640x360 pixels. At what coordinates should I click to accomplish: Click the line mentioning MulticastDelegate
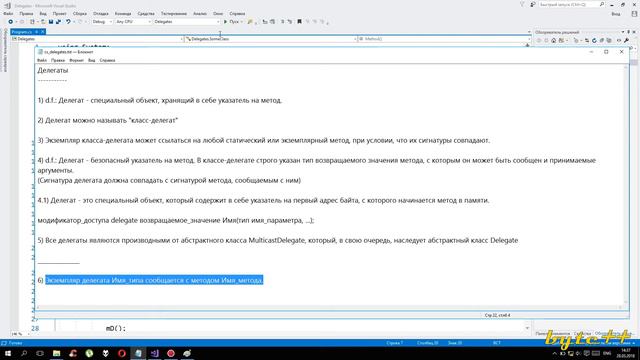(278, 240)
